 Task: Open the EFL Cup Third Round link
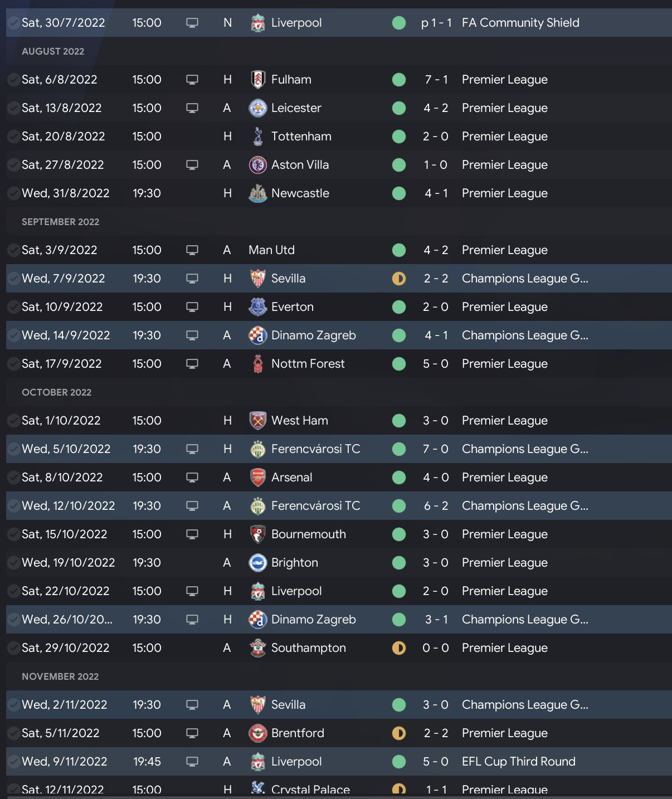518,762
